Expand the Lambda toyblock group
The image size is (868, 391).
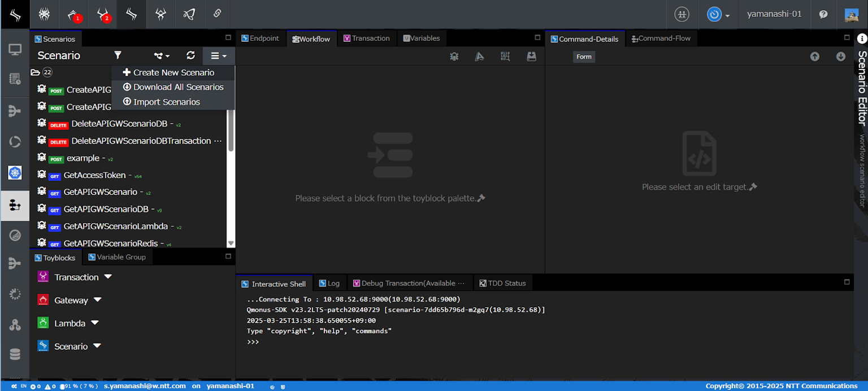click(95, 323)
